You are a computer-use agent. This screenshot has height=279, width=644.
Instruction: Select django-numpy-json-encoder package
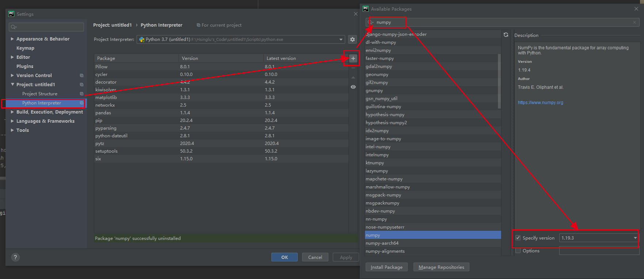[433, 34]
